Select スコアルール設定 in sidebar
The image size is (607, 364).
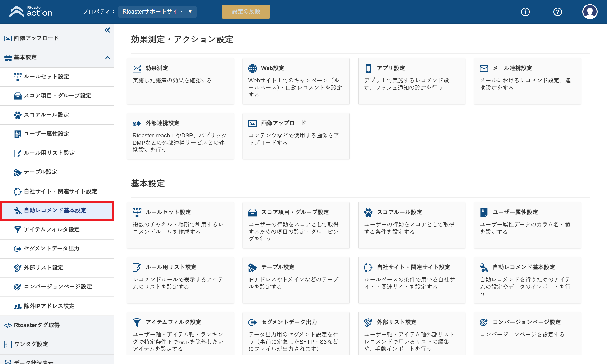pos(57,115)
